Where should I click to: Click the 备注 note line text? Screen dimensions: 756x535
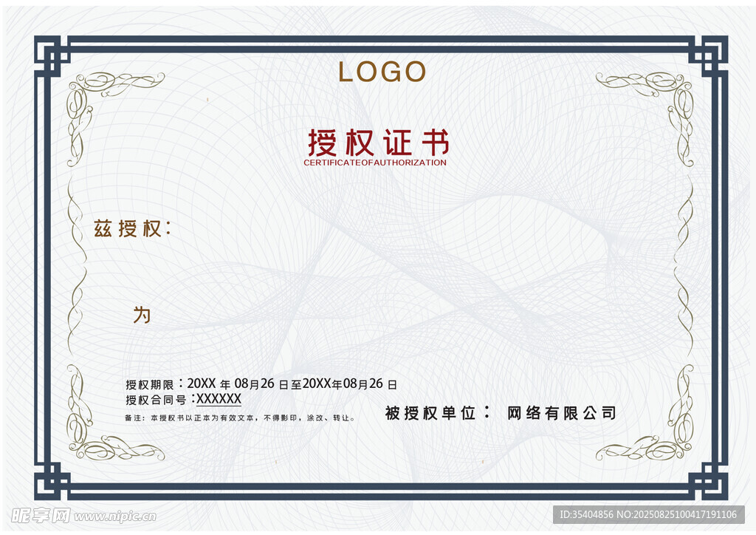click(240, 418)
